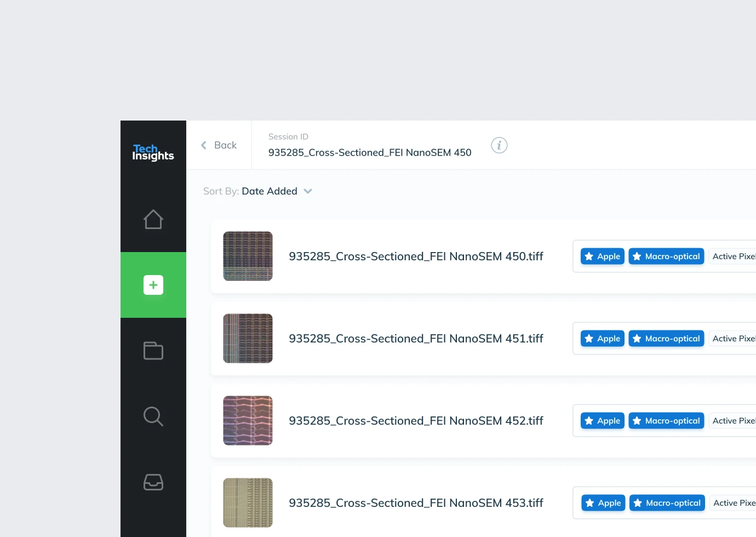Click the green plus add icon

coord(153,285)
